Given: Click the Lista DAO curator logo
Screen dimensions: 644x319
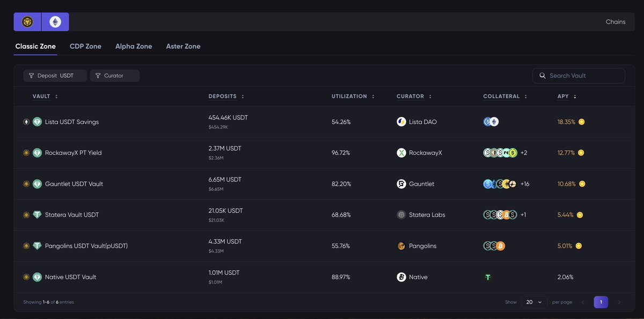Looking at the screenshot, I should pos(401,122).
